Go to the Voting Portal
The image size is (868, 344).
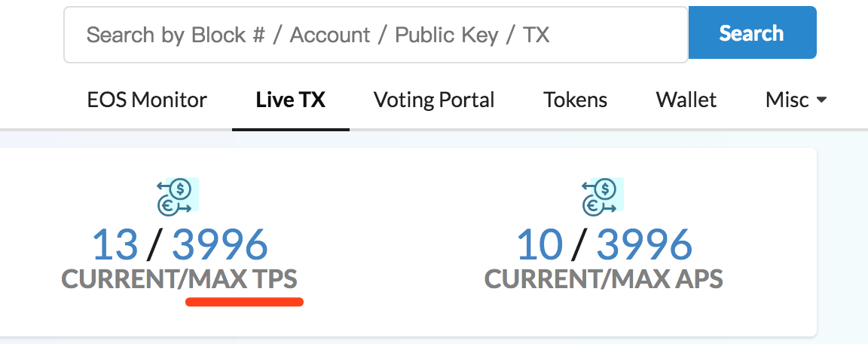(434, 100)
